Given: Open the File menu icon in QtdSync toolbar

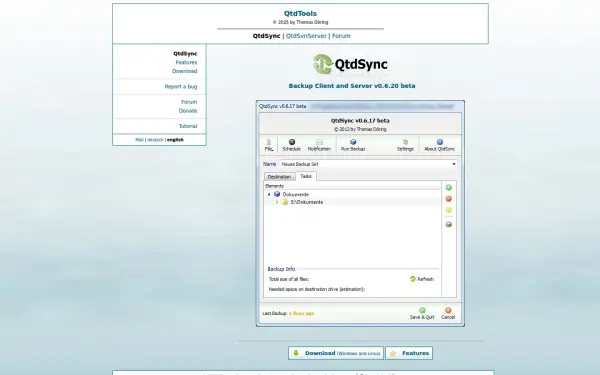Looking at the screenshot, I should [x=269, y=142].
